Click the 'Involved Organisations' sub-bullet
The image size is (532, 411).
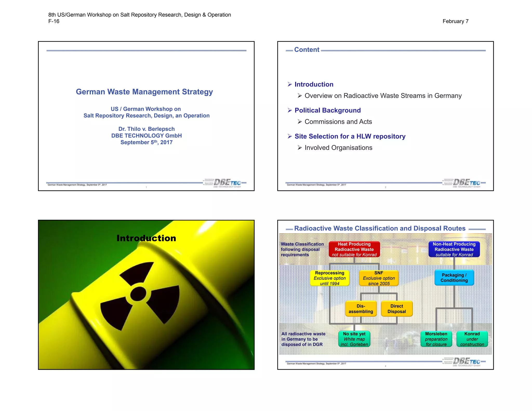tap(338, 148)
